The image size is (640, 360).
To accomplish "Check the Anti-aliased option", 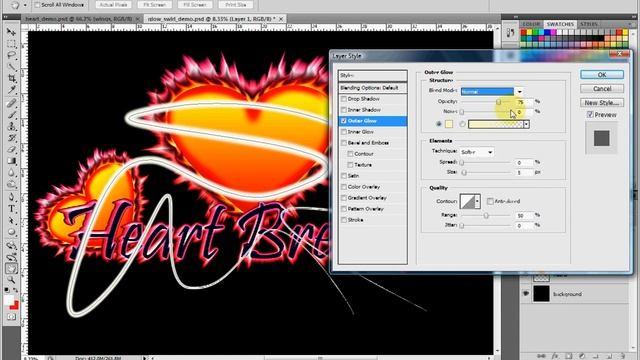I will 490,201.
